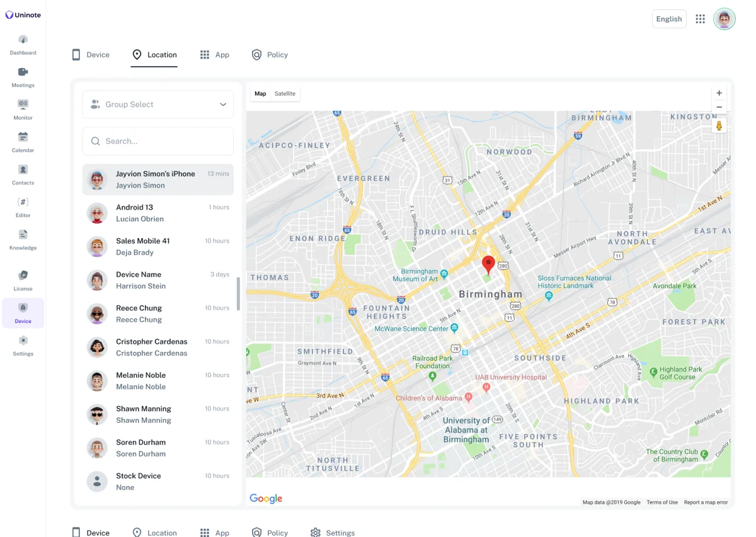The width and height of the screenshot is (756, 537).
Task: Click the device list scrollbar
Action: [238, 293]
